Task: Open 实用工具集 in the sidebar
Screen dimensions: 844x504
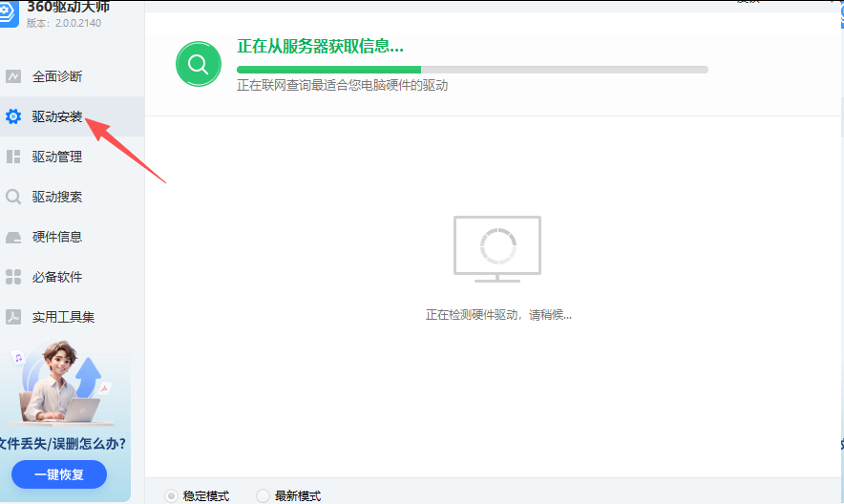Action: tap(73, 317)
